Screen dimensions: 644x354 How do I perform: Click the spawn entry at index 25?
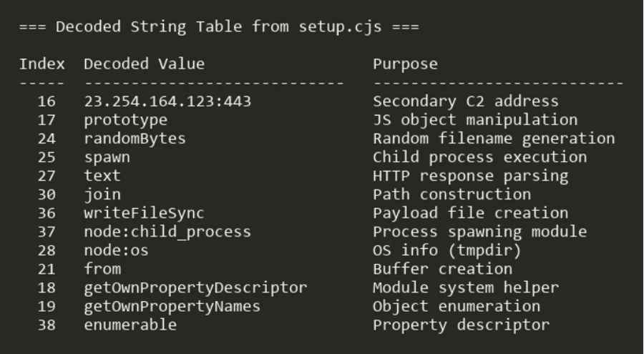(107, 158)
